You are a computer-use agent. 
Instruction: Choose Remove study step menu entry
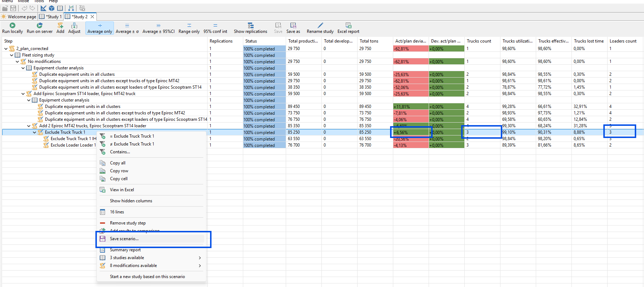pyautogui.click(x=151, y=223)
